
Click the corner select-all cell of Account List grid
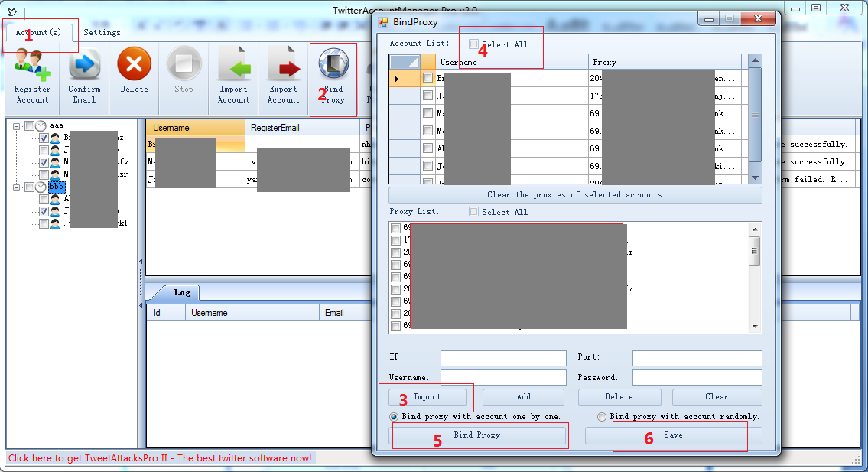click(405, 62)
